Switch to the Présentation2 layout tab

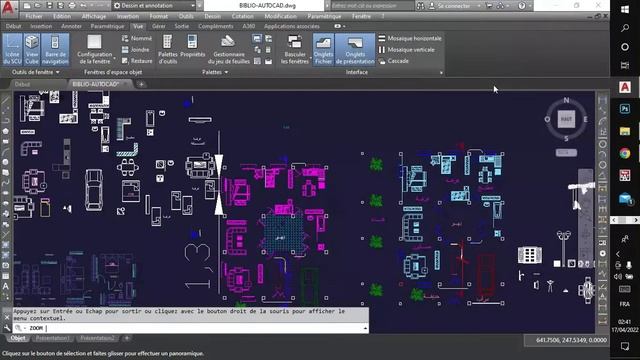[x=98, y=338]
